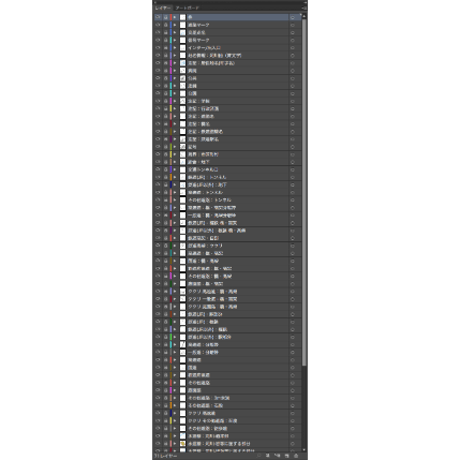Select the 注記：行政区画 layer name
460x460 pixels.
point(203,109)
